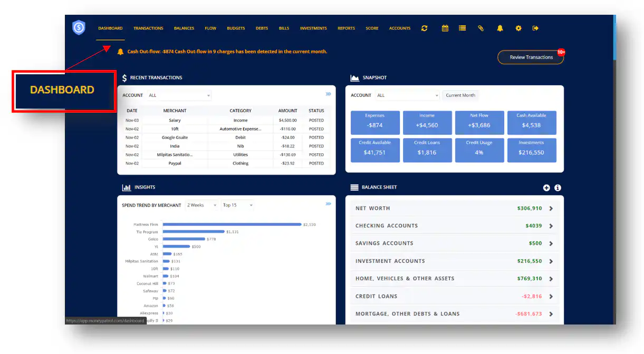Open settings gear icon

(518, 28)
